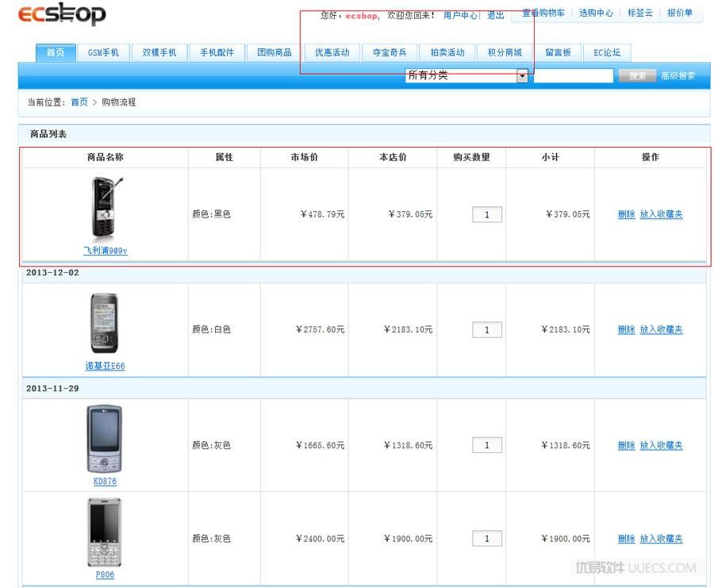Click the 操作 column header
Image resolution: width=714 pixels, height=588 pixels.
click(651, 157)
